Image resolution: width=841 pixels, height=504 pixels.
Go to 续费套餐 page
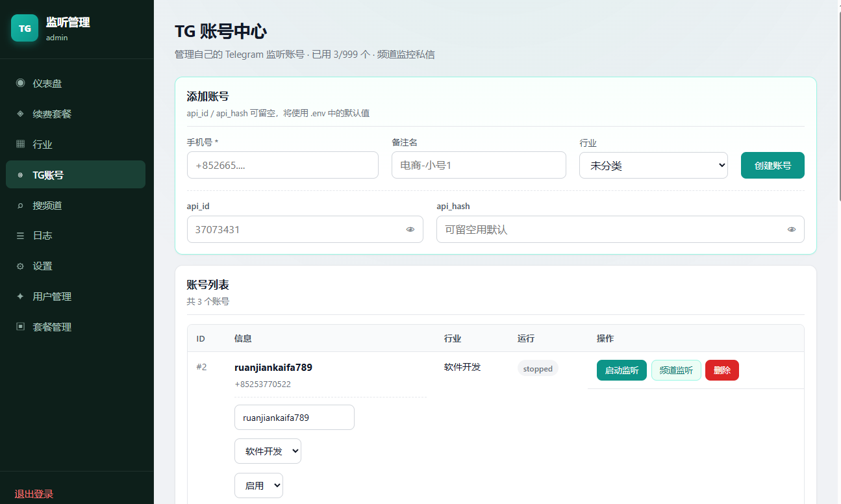(x=75, y=114)
